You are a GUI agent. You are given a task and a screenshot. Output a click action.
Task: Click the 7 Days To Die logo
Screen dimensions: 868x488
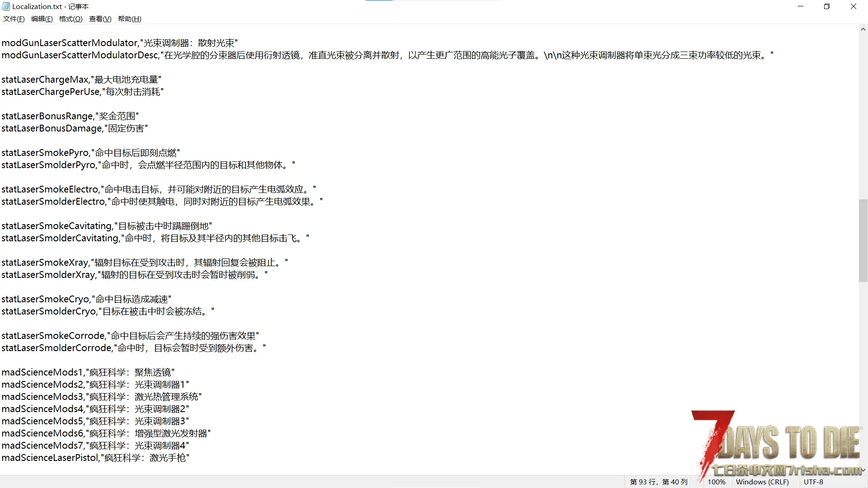coord(778,443)
